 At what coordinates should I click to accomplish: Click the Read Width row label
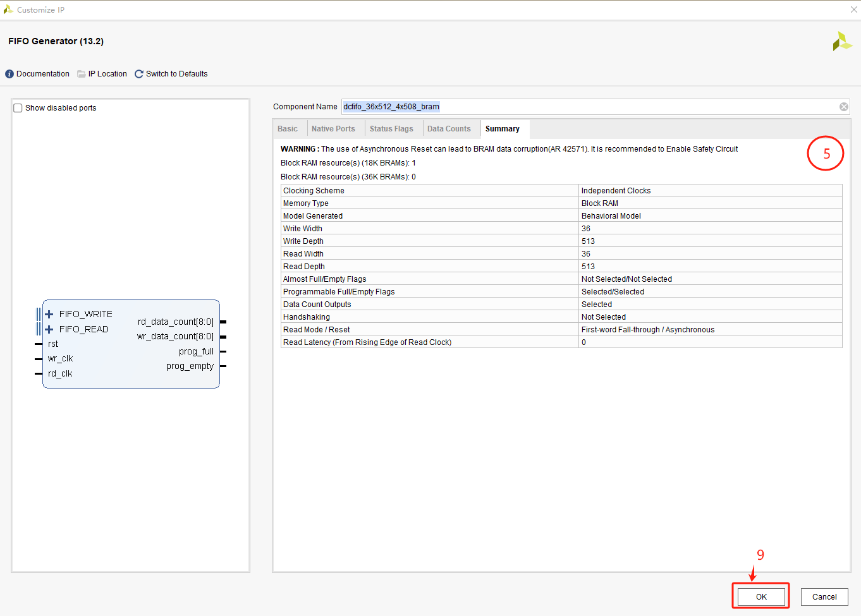click(303, 254)
